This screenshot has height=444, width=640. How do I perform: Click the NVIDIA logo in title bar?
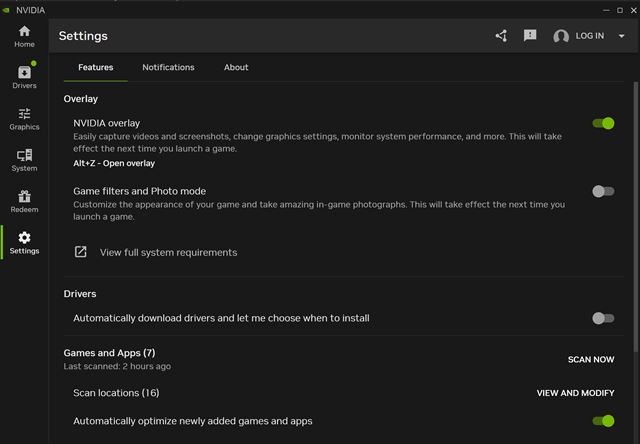[x=6, y=10]
